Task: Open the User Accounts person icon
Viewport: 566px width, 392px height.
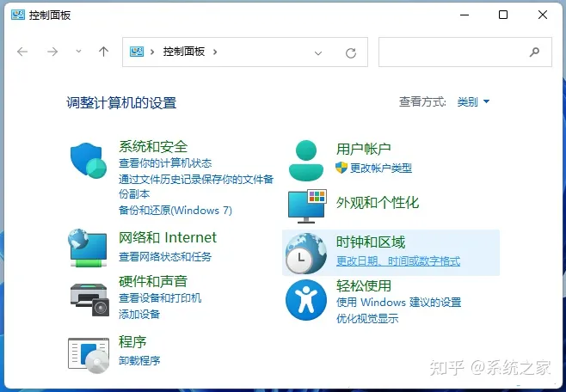Action: (x=306, y=161)
